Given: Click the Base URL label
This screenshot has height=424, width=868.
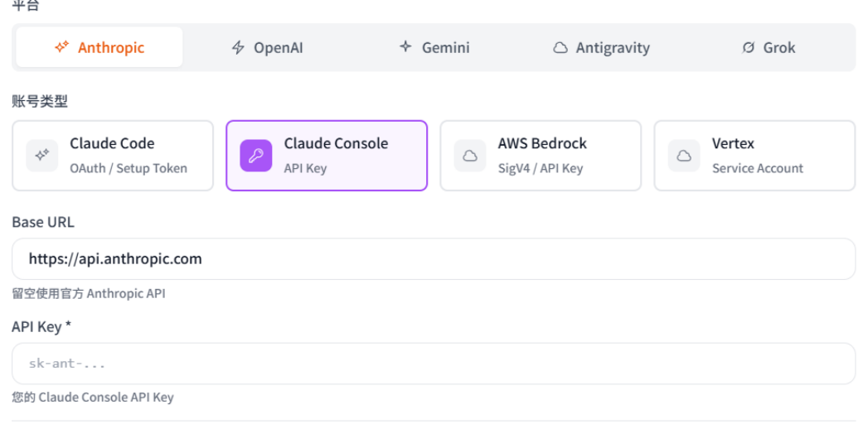Looking at the screenshot, I should coord(43,222).
